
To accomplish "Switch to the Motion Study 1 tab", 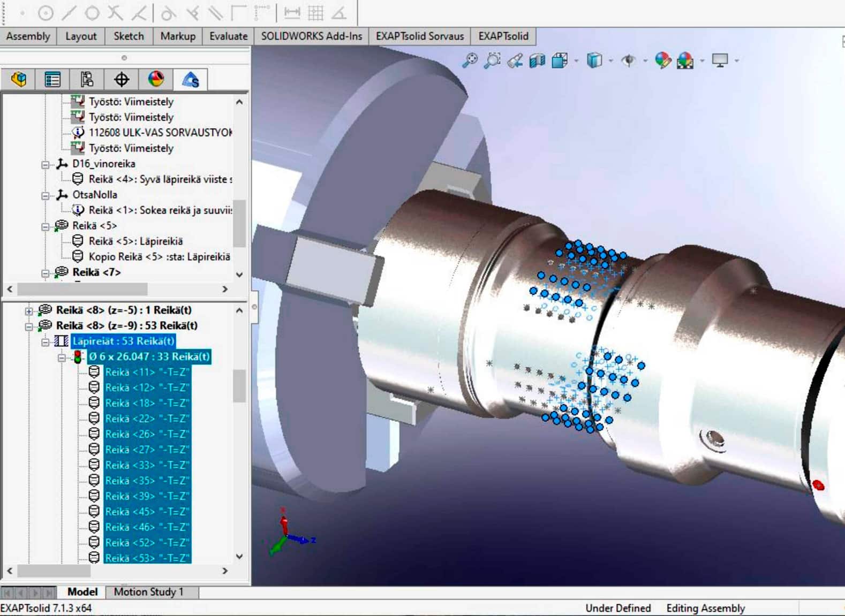I will click(x=148, y=592).
